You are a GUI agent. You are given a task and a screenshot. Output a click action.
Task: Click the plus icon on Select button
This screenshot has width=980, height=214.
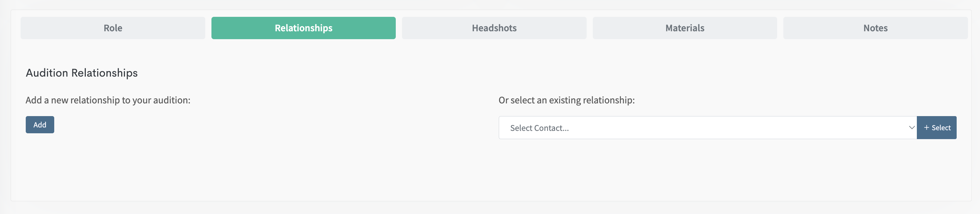926,127
